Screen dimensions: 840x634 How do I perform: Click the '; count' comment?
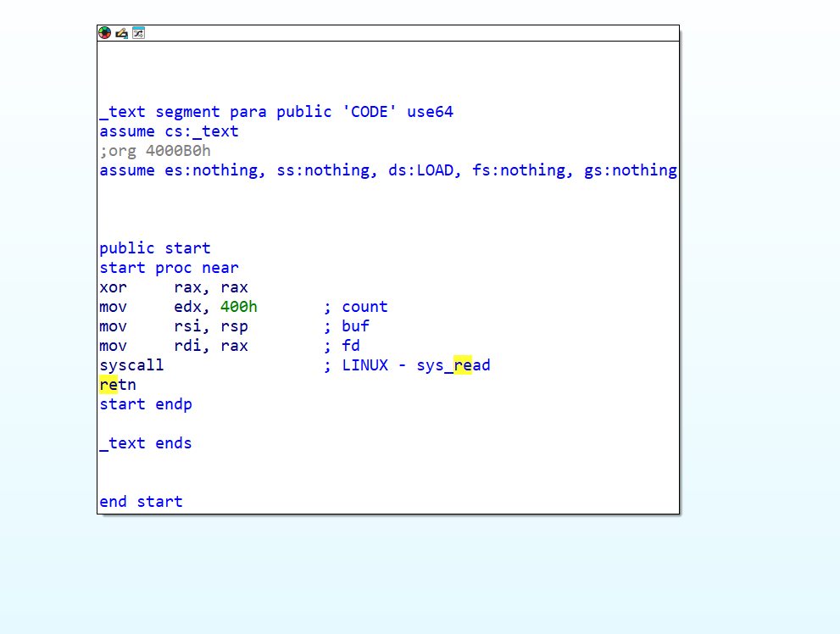click(355, 307)
